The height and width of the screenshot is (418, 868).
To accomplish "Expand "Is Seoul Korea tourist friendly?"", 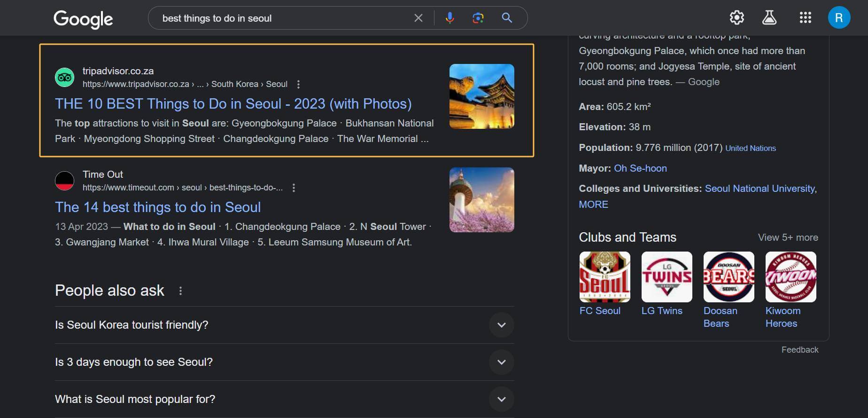I will point(501,325).
